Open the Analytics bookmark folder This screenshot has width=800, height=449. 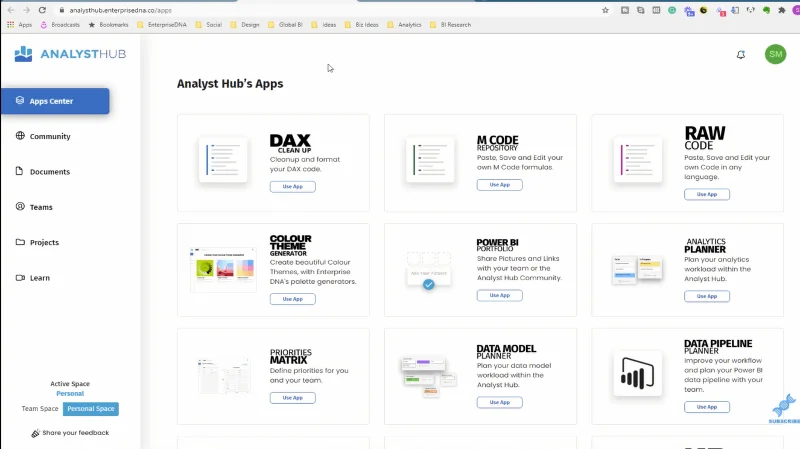pyautogui.click(x=405, y=24)
